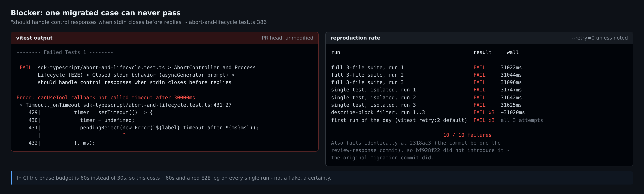Click the 'full 3-file suite, run 1' row

click(426, 68)
